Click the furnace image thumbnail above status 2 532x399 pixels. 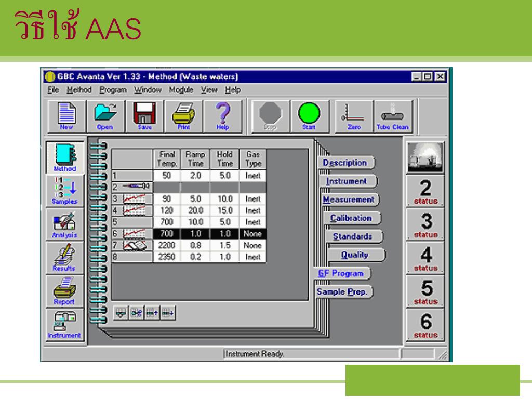click(425, 157)
